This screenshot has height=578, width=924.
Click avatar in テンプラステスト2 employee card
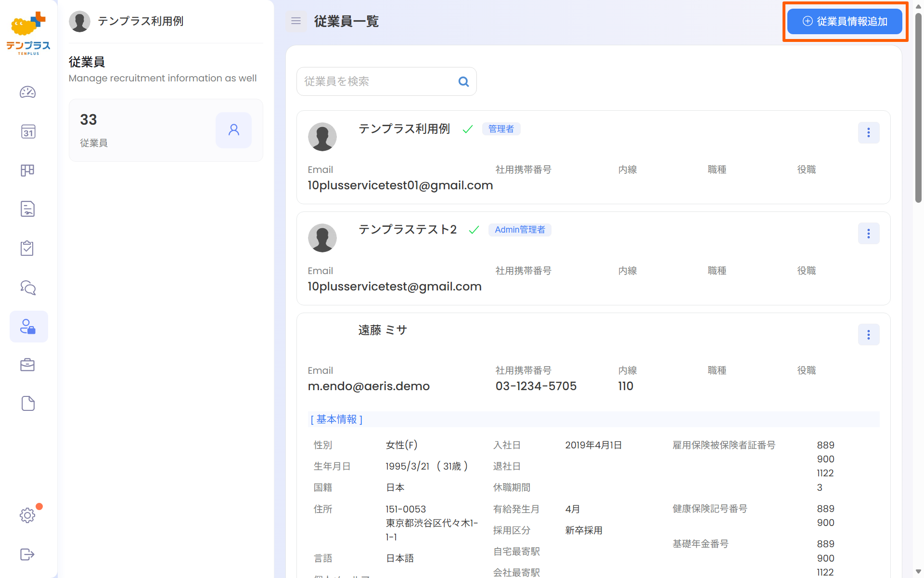click(322, 238)
